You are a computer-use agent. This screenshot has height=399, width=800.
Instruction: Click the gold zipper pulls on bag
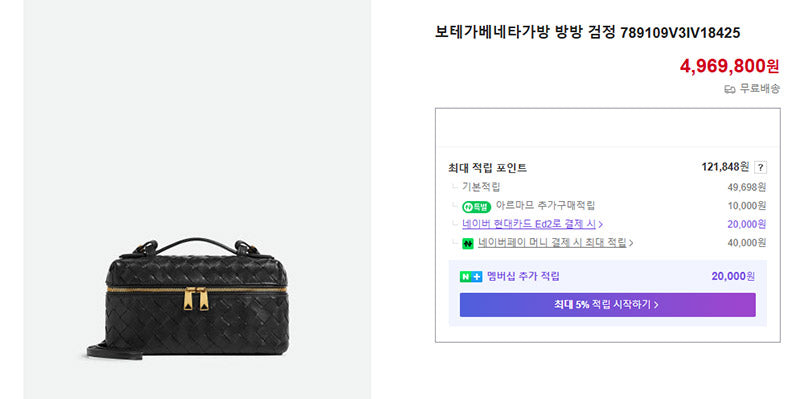click(196, 299)
